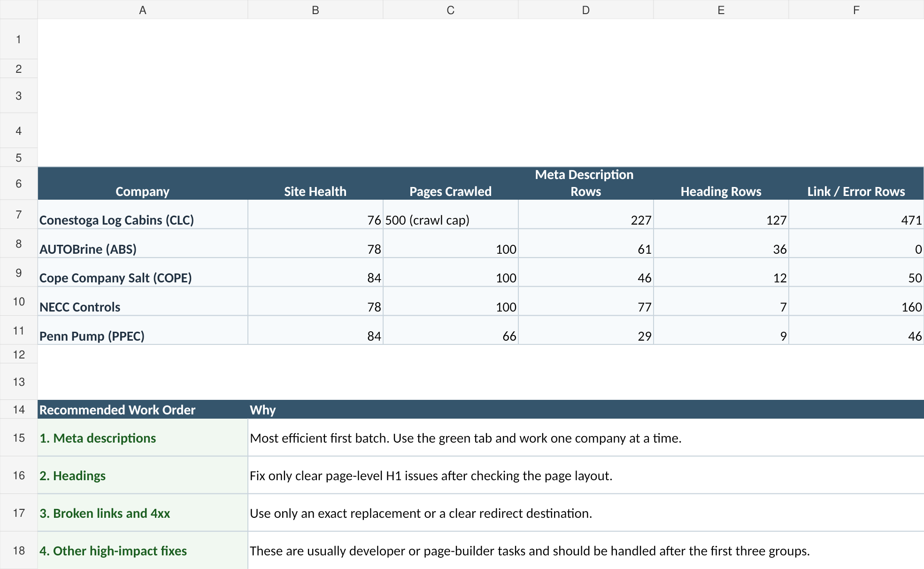Select the NECC Controls cell
924x569 pixels.
pos(143,302)
